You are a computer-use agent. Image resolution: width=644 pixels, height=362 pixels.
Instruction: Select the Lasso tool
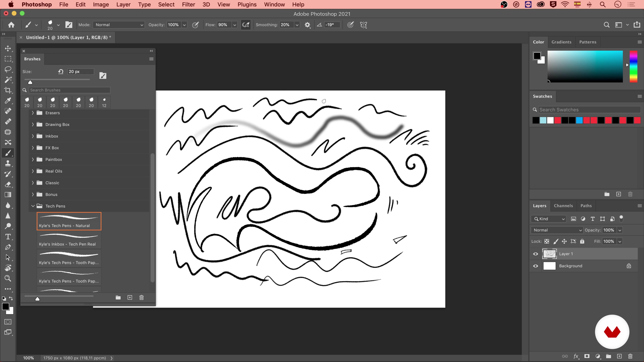click(8, 69)
